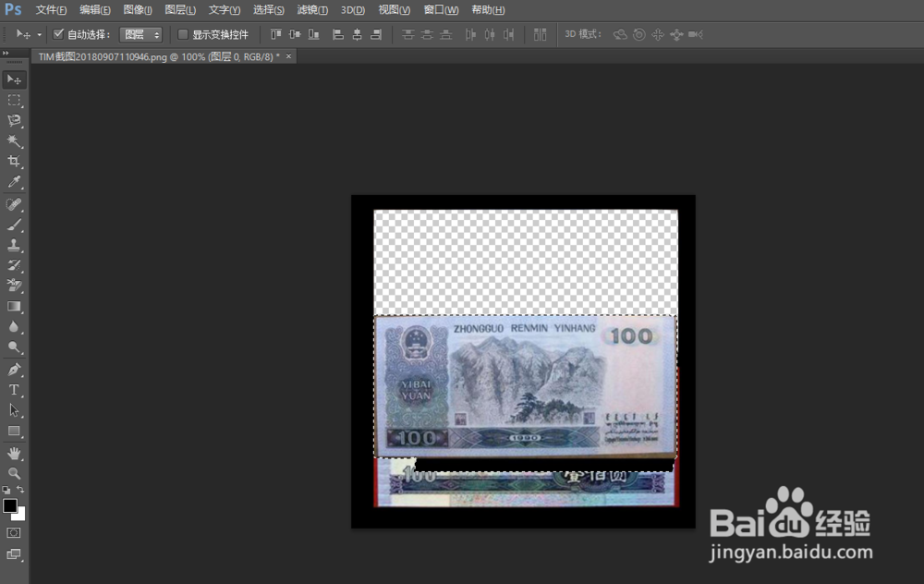
Task: Open the 图层 auto-select dropdown
Action: 140,35
